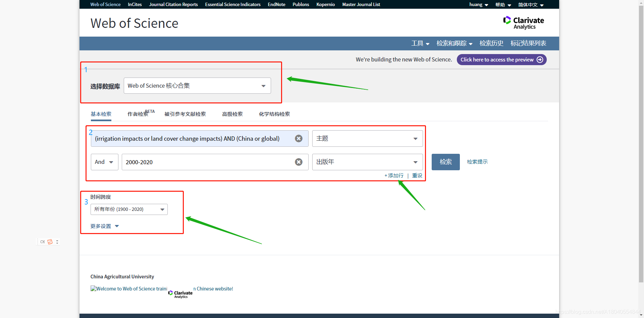Open Journal Citation Reports link

click(173, 4)
